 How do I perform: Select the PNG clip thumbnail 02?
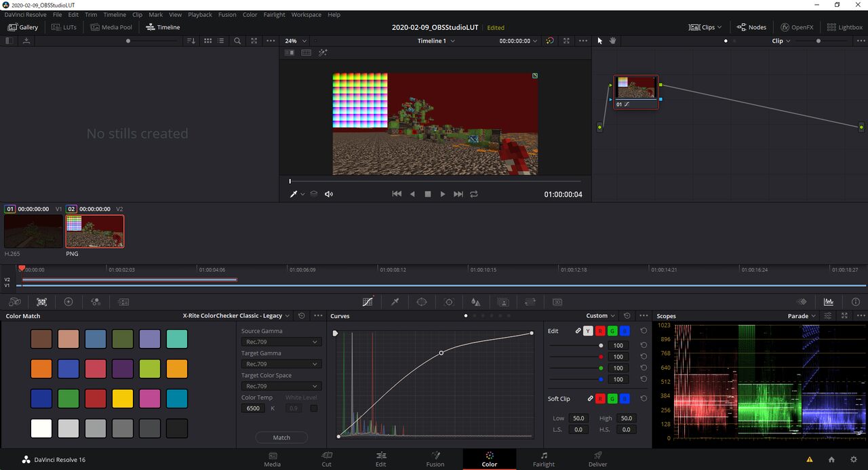95,231
